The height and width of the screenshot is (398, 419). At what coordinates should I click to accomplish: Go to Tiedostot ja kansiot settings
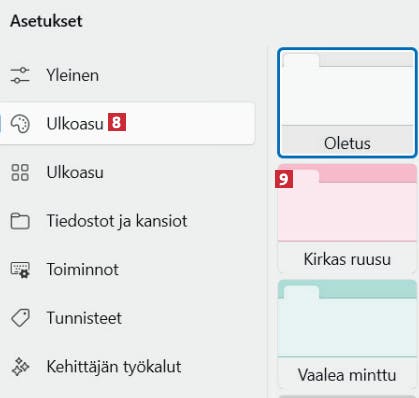(x=127, y=221)
